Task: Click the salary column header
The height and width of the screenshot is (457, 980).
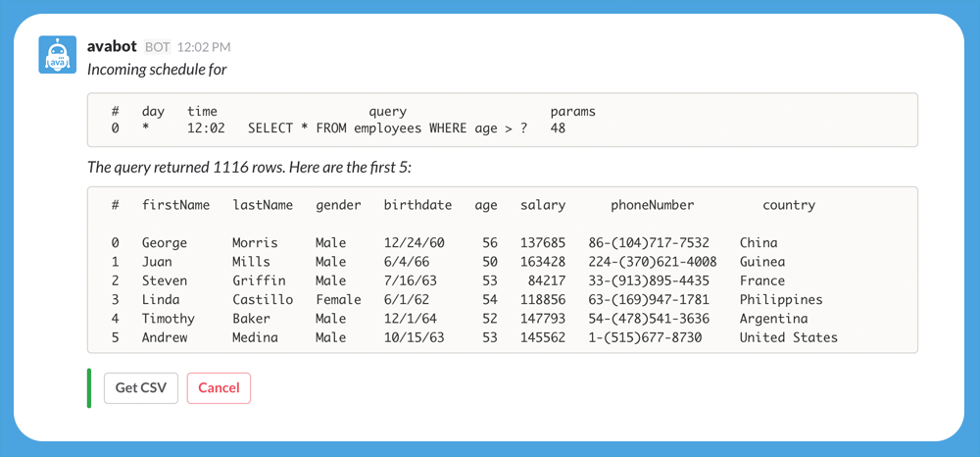Action: pos(543,205)
